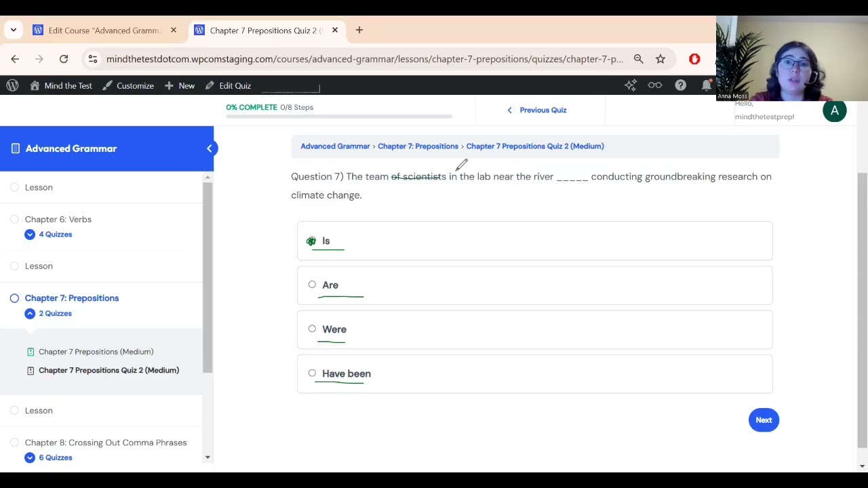Select the answer Are

coord(534,285)
